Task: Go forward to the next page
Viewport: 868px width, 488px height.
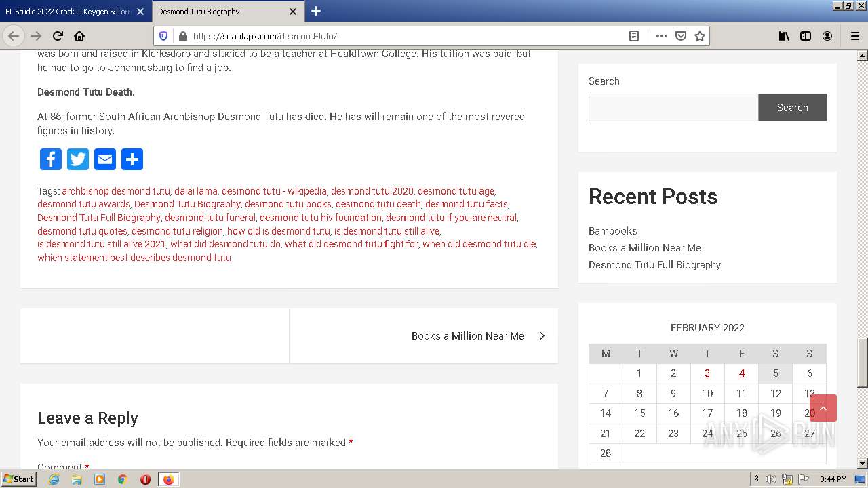Action: point(36,36)
